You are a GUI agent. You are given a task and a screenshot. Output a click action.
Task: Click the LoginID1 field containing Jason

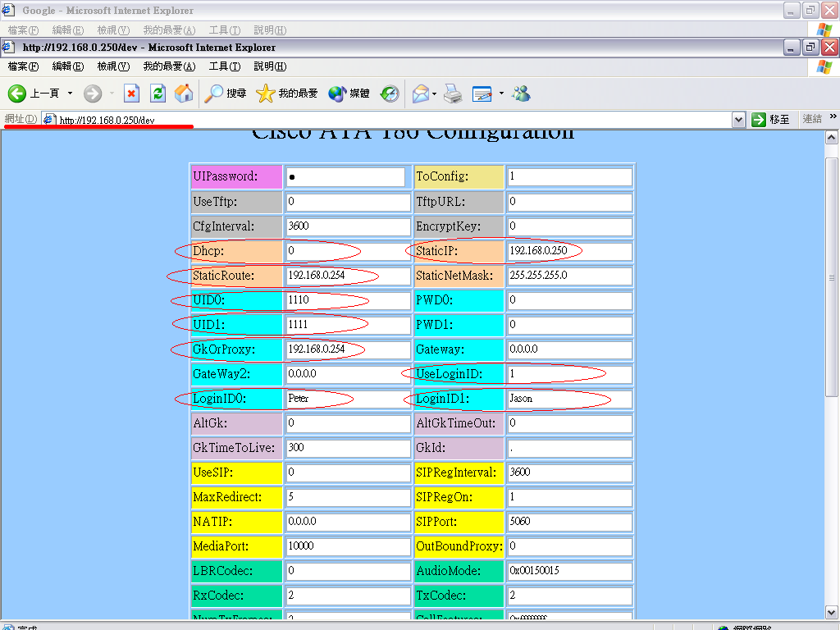569,399
